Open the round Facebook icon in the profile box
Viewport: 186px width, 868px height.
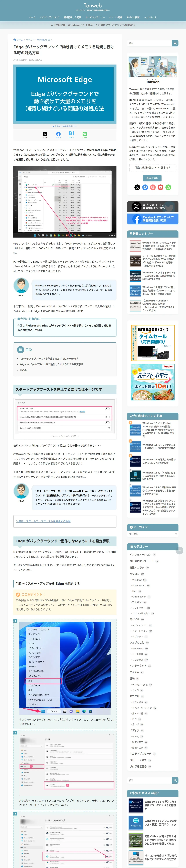coord(145,187)
